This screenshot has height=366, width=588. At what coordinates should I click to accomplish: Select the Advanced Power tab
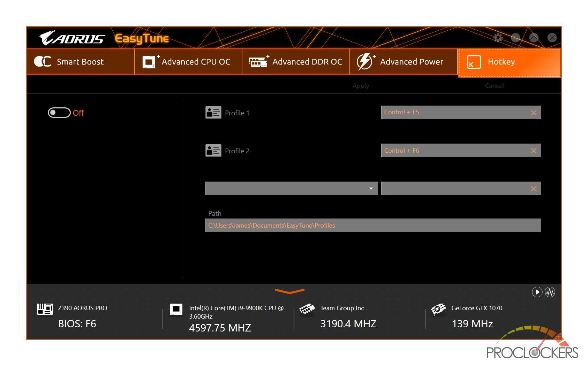coord(404,62)
